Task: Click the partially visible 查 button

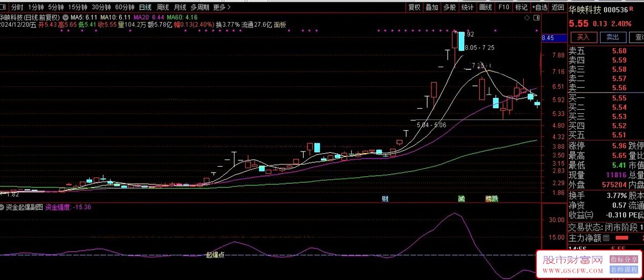Action: [x=638, y=37]
